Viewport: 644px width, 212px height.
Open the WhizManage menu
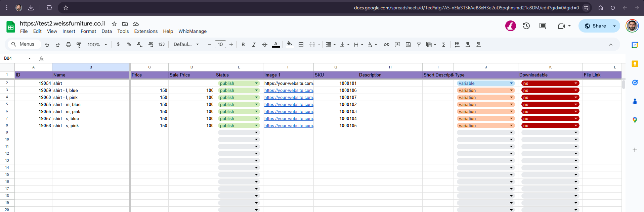coord(192,31)
